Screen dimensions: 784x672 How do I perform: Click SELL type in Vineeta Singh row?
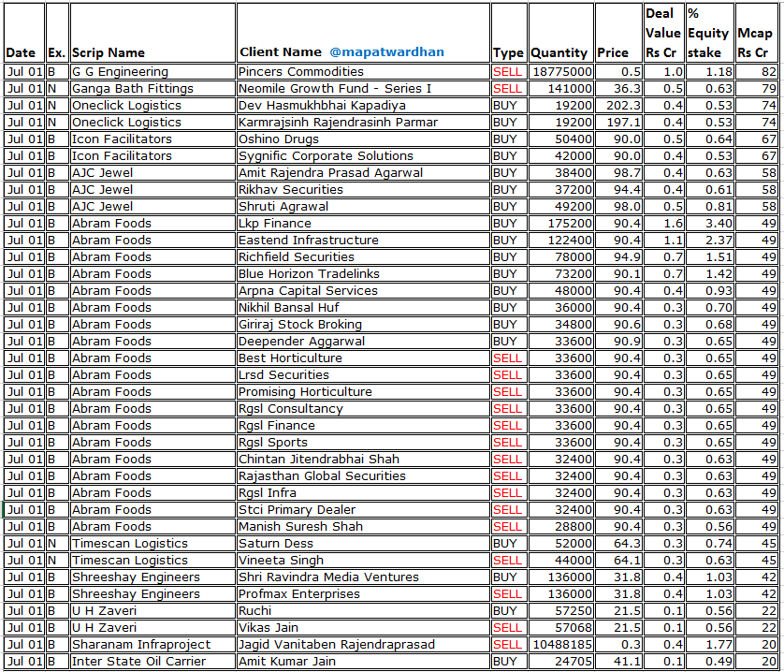[509, 560]
